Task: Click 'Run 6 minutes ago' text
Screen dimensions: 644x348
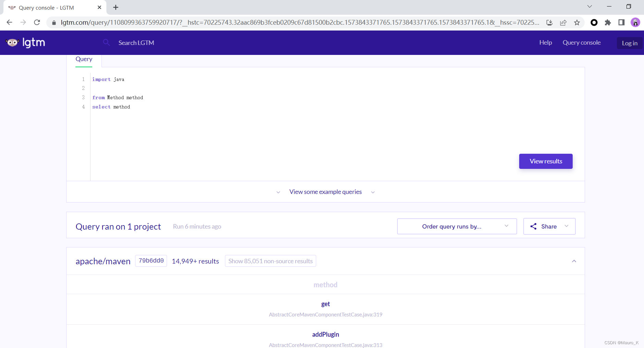Action: (x=197, y=227)
